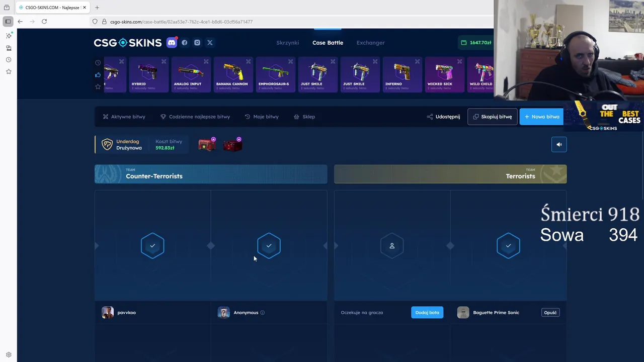Open Baguette Prime Sonic avatar
This screenshot has width=644, height=362.
click(x=463, y=313)
